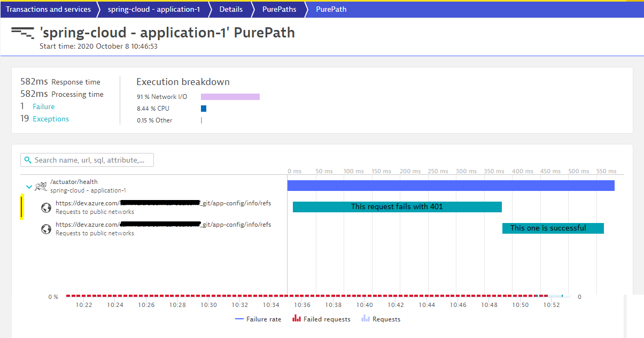Viewport: 644px width, 338px height.
Task: Select the bar labeled This one is successful
Action: [x=553, y=228]
